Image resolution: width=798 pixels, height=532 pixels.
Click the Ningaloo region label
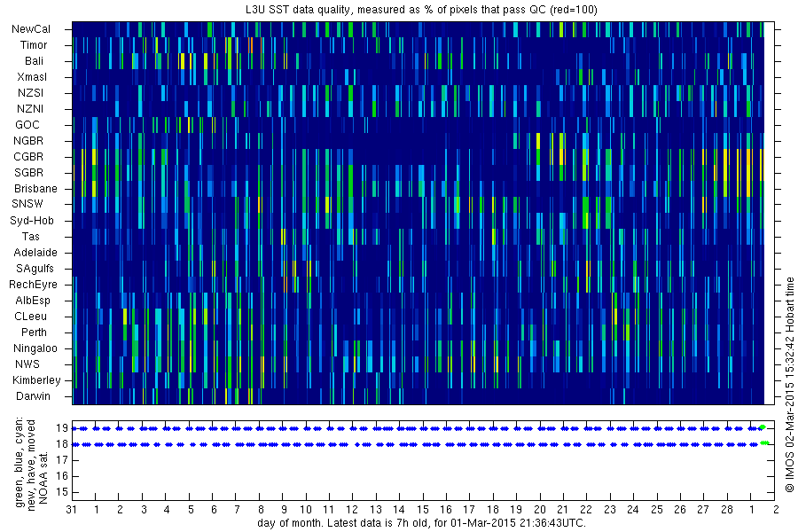tap(35, 348)
